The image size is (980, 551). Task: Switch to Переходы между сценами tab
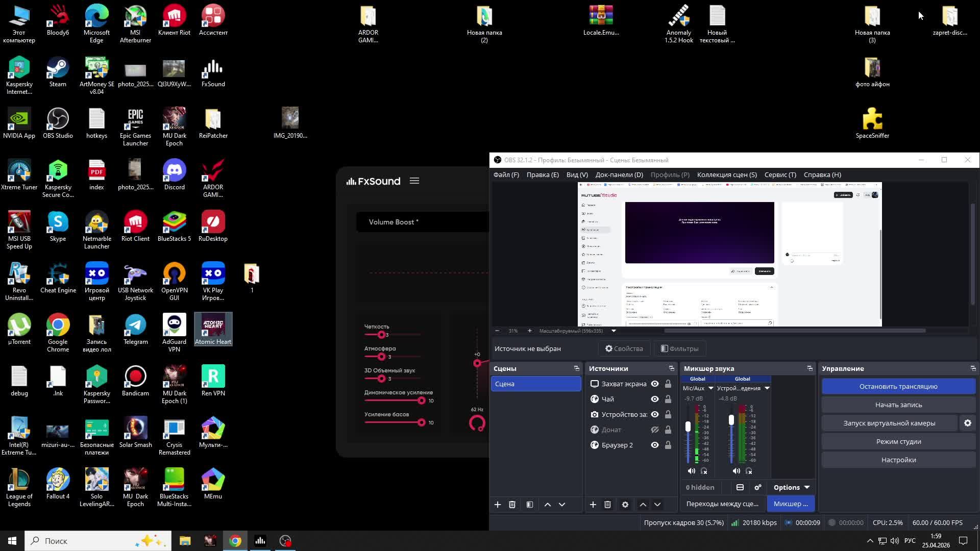coord(722,504)
